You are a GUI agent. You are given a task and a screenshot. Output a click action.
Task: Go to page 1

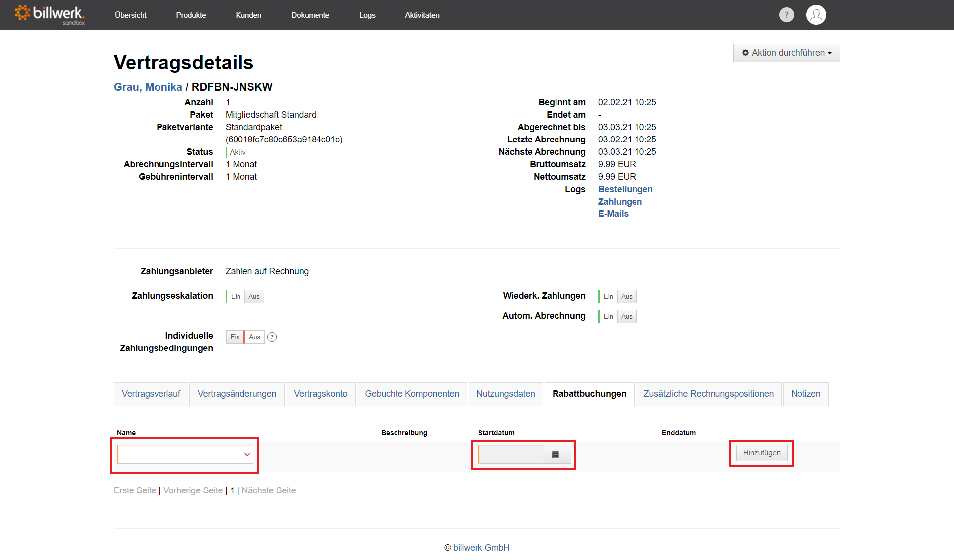click(232, 490)
